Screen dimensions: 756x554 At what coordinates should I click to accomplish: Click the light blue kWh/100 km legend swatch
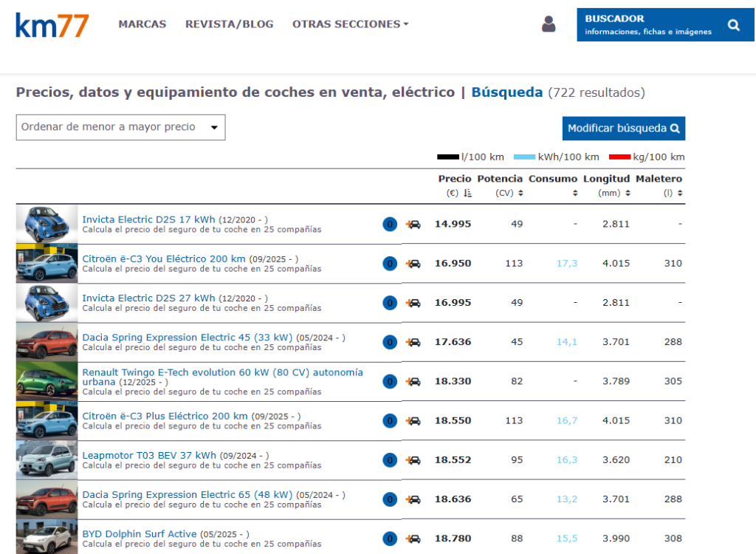click(x=523, y=157)
